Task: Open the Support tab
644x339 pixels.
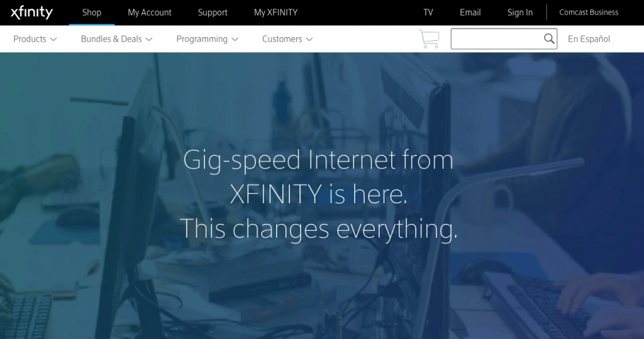Action: (x=213, y=13)
